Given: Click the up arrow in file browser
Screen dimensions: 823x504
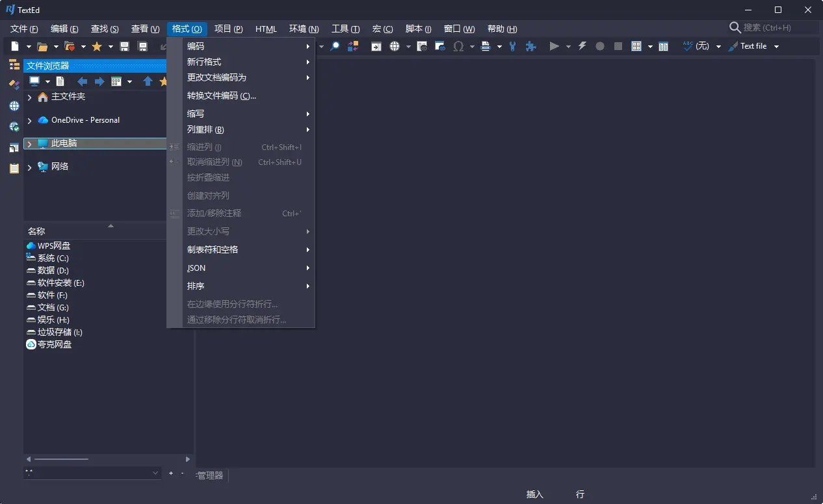Looking at the screenshot, I should click(148, 81).
